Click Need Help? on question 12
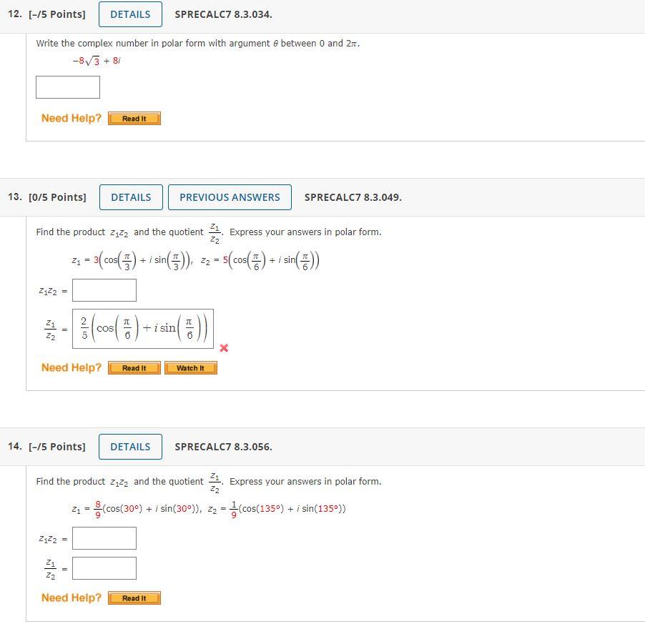Viewport: 645px width, 644px height. [x=71, y=118]
